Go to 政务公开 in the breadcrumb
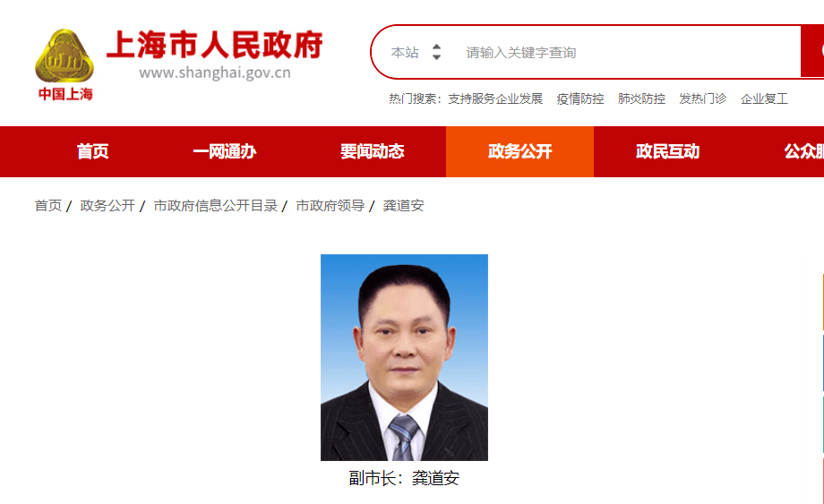Viewport: 824px width, 504px height. 107,205
